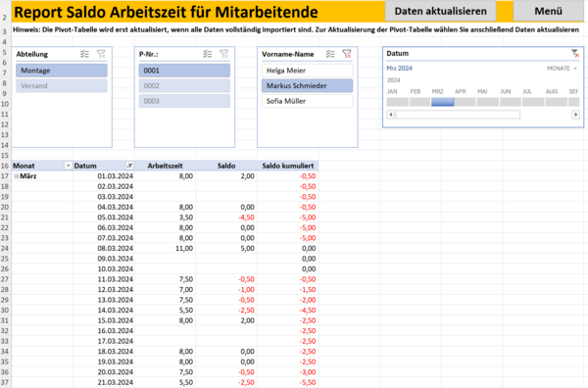Toggle multi-select in the Abteilung slicer
Image resolution: width=588 pixels, height=388 pixels.
[84, 54]
